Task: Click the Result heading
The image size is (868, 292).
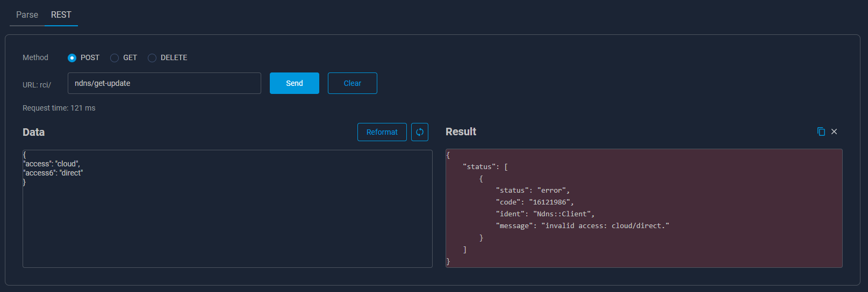Action: click(x=461, y=132)
